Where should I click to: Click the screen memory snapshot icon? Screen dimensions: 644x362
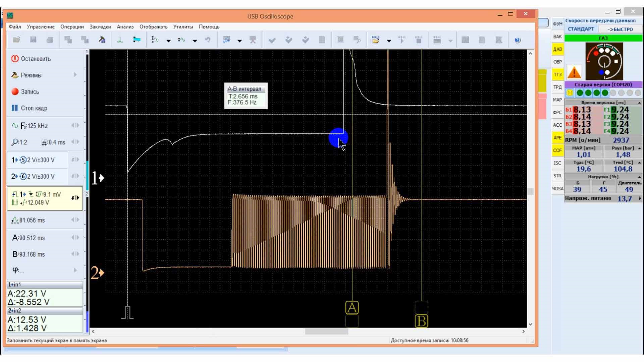pos(227,40)
